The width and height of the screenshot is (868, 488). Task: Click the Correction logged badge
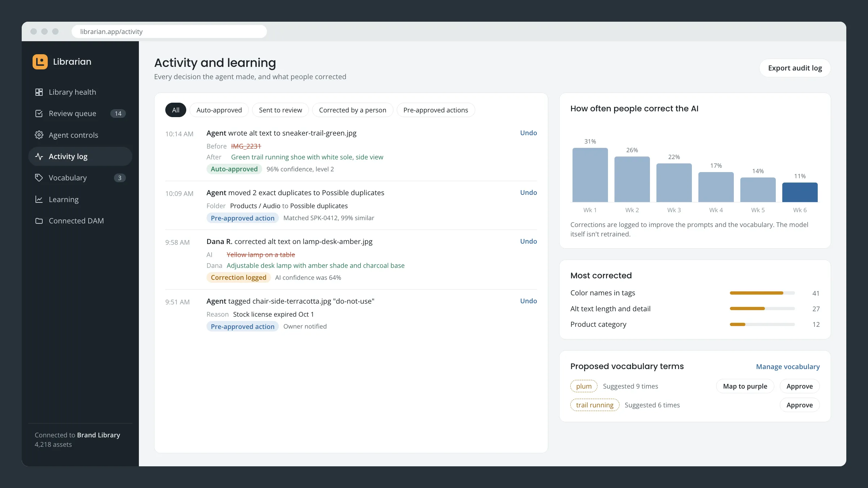(x=238, y=278)
